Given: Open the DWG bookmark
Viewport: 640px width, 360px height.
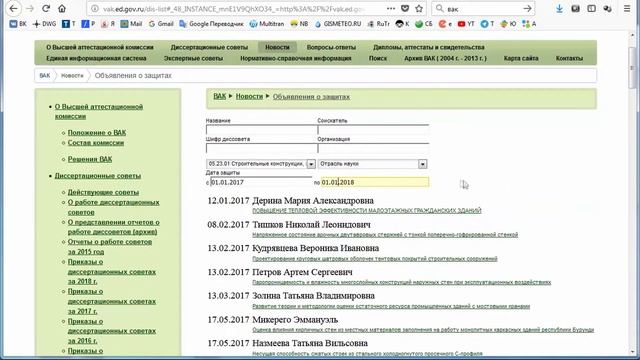Looking at the screenshot, I should pos(44,24).
